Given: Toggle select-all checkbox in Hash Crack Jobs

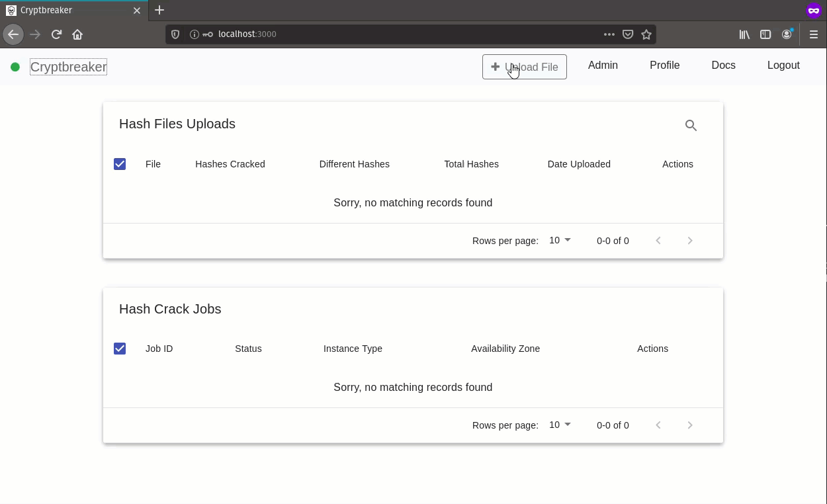Looking at the screenshot, I should 120,349.
